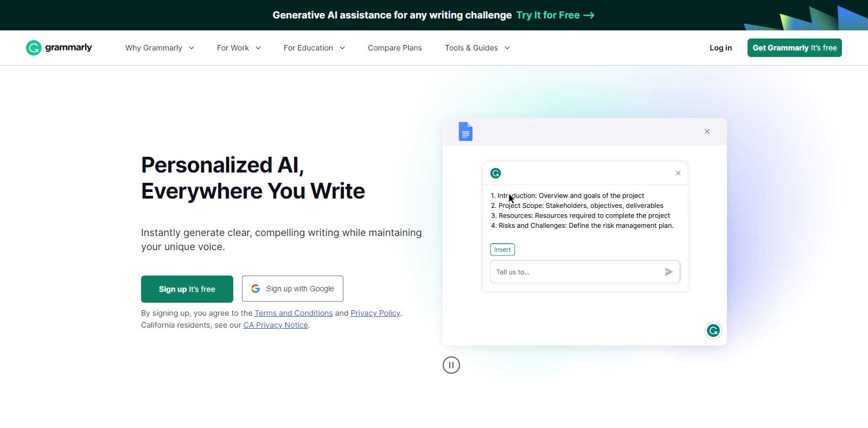Go to Compare Plans
Viewport: 868px width, 428px height.
pos(395,48)
